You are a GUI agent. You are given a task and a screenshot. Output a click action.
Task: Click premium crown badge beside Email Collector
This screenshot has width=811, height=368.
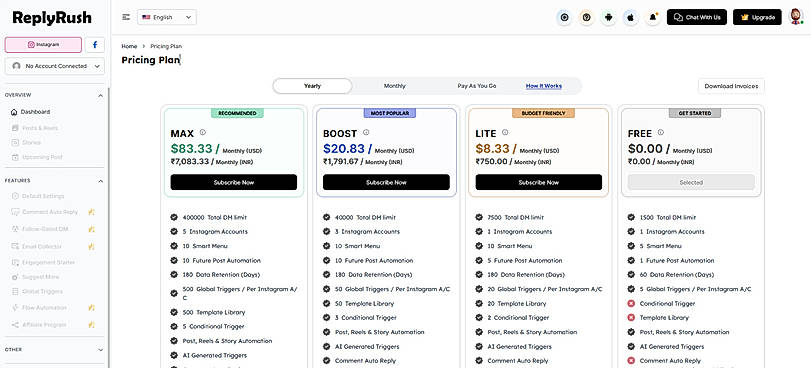pos(91,247)
